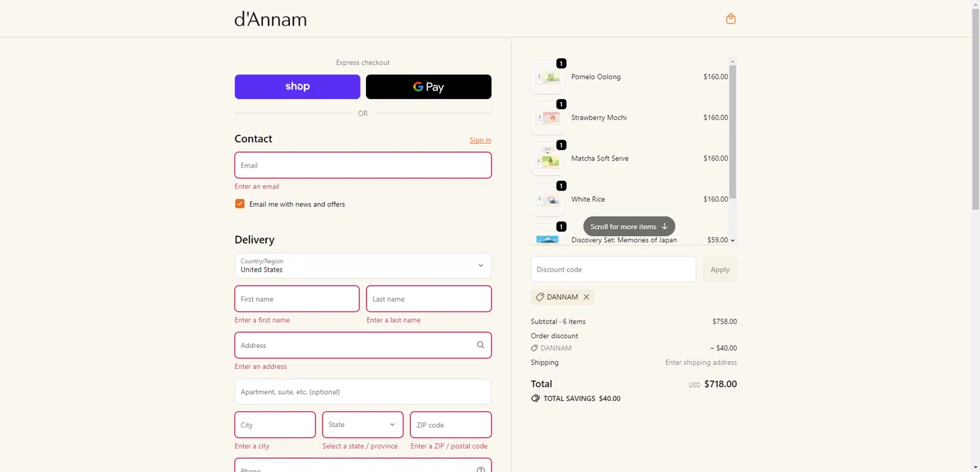Click the Apartment, suite, etc. field
The height and width of the screenshot is (472, 980).
click(x=363, y=392)
